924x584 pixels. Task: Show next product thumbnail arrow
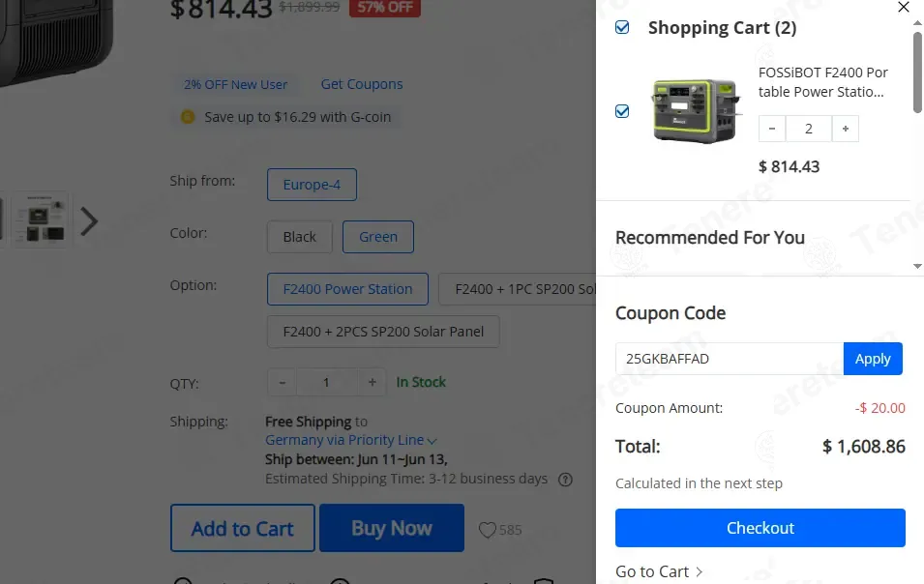(89, 221)
